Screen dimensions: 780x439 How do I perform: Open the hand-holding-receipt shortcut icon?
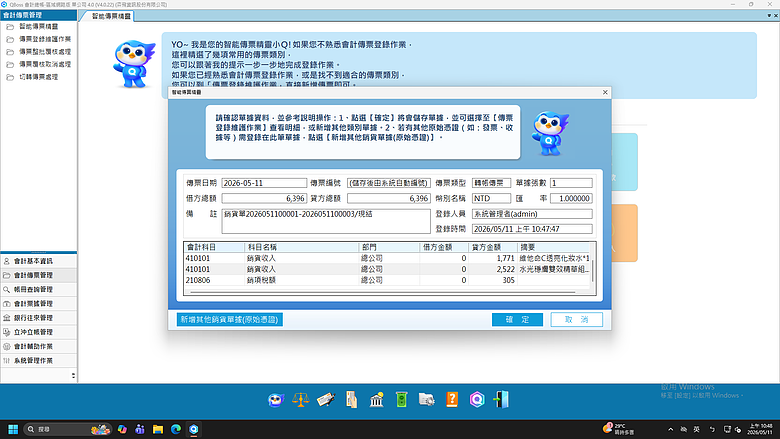coord(351,400)
